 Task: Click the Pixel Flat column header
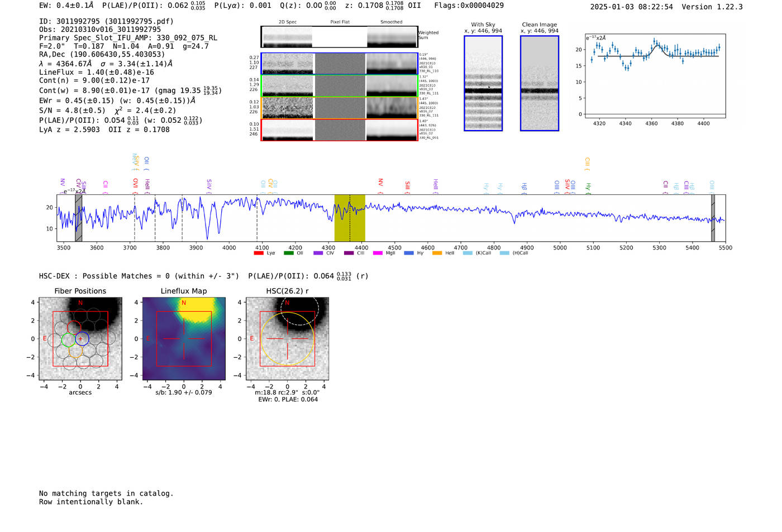[340, 22]
